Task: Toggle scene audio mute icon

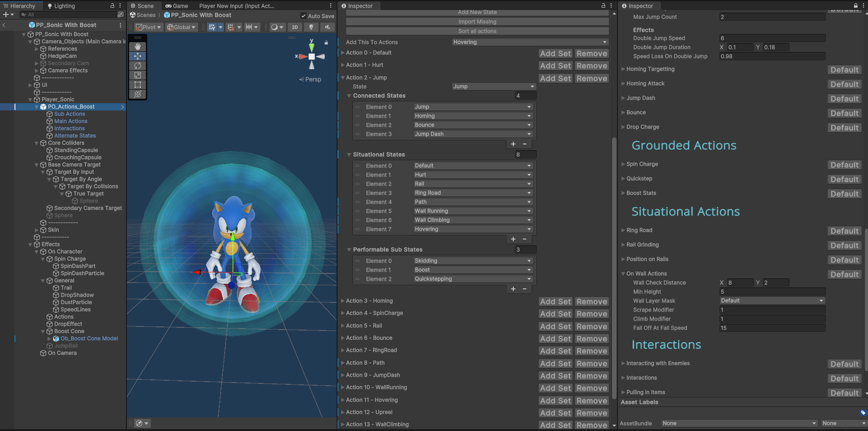Action: click(327, 27)
